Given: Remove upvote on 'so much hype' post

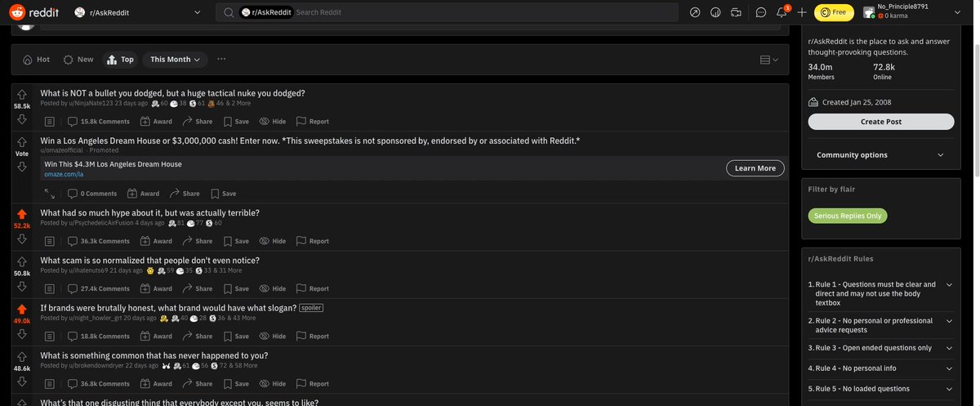Looking at the screenshot, I should pos(22,214).
